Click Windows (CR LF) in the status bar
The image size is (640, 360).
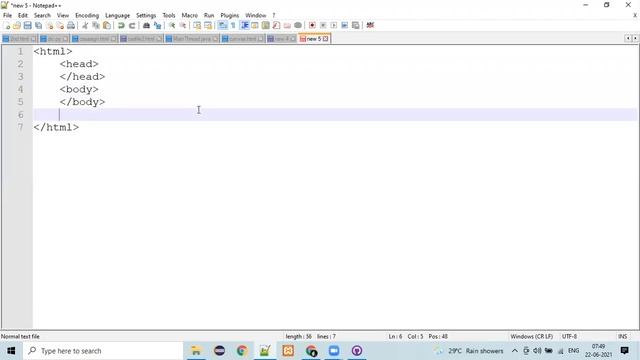531,336
